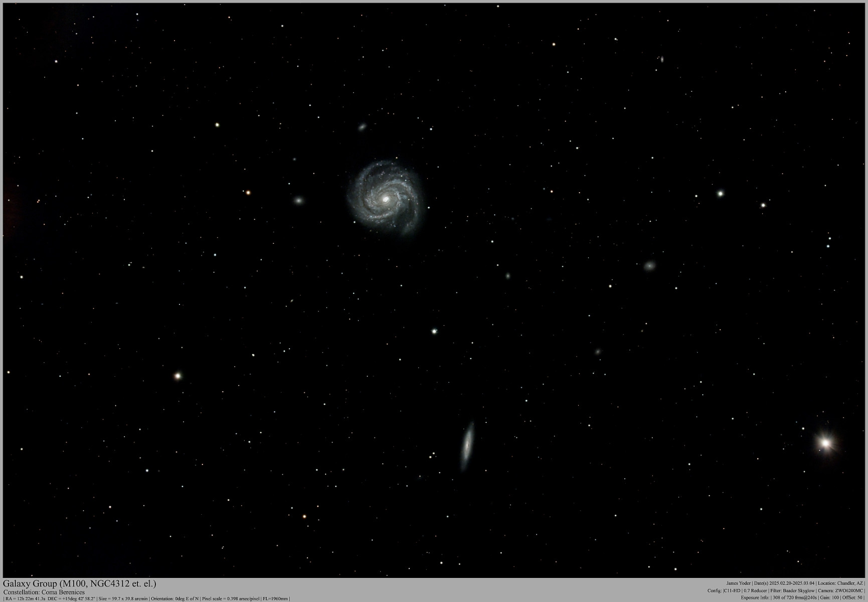Click the "Location: Chandler, AZ" text
Screen dimensions: 868x602
840,583
